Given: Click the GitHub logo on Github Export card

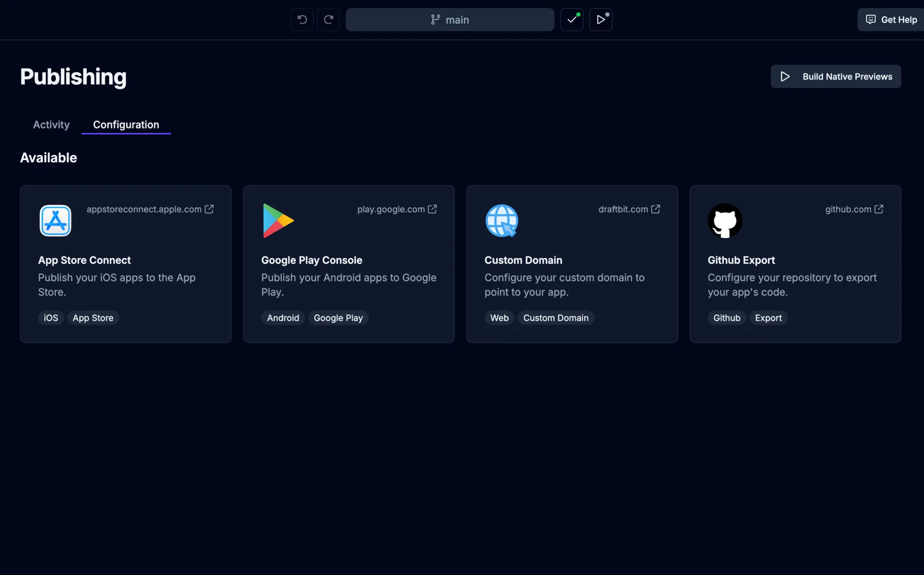Looking at the screenshot, I should point(725,221).
